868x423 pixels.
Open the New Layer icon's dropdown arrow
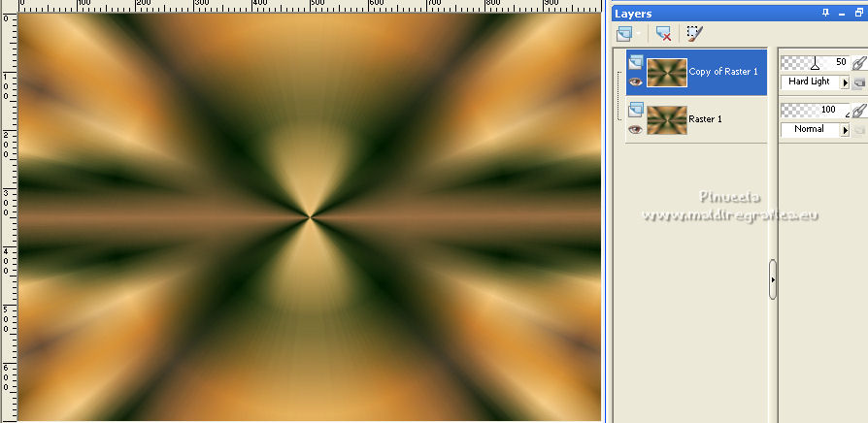pos(639,34)
